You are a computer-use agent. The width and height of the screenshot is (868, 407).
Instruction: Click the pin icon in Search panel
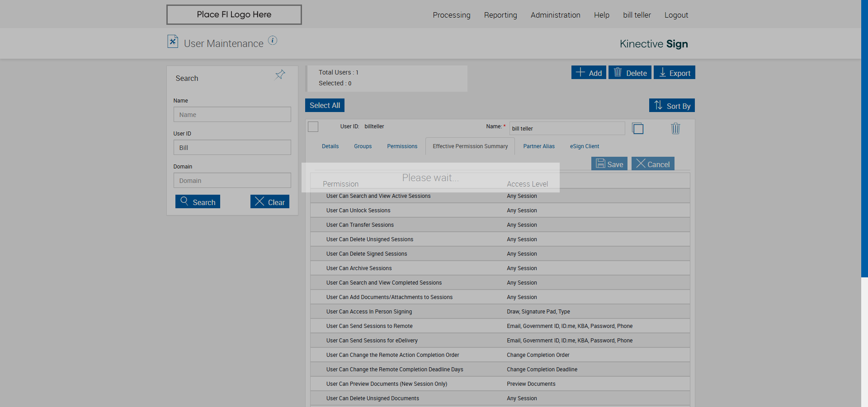(x=280, y=75)
